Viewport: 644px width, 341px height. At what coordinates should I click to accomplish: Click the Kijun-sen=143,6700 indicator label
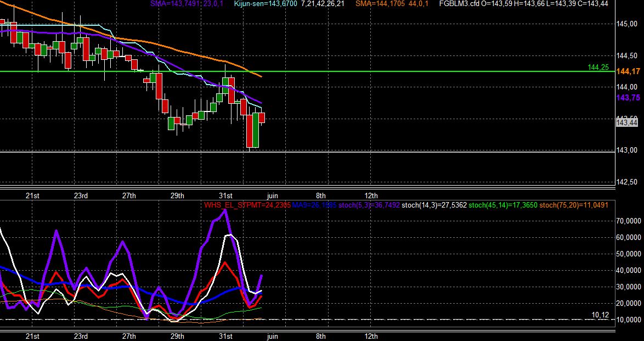265,4
